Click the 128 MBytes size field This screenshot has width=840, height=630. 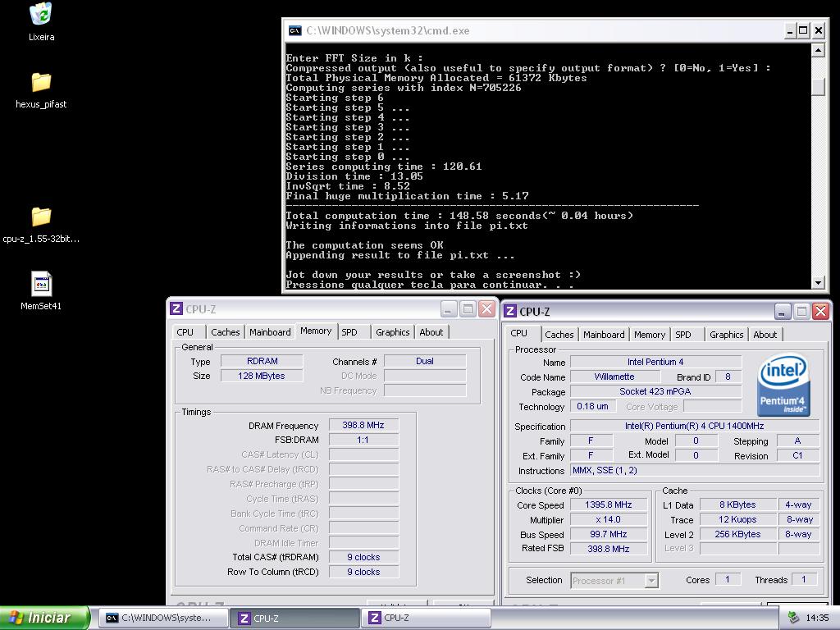tap(262, 376)
